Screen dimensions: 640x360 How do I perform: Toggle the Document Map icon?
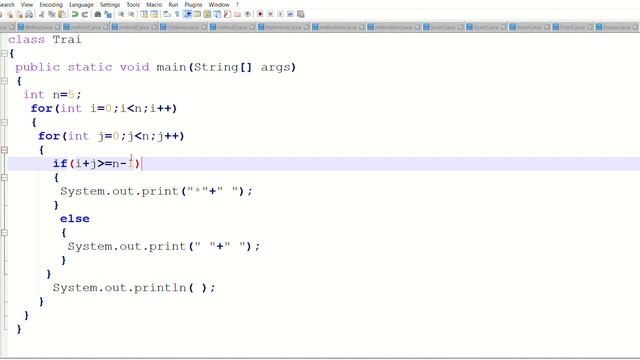tap(207, 14)
